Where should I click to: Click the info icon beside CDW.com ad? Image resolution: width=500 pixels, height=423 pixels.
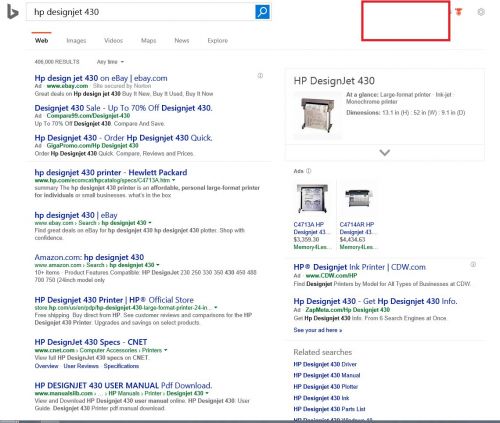pos(473,265)
